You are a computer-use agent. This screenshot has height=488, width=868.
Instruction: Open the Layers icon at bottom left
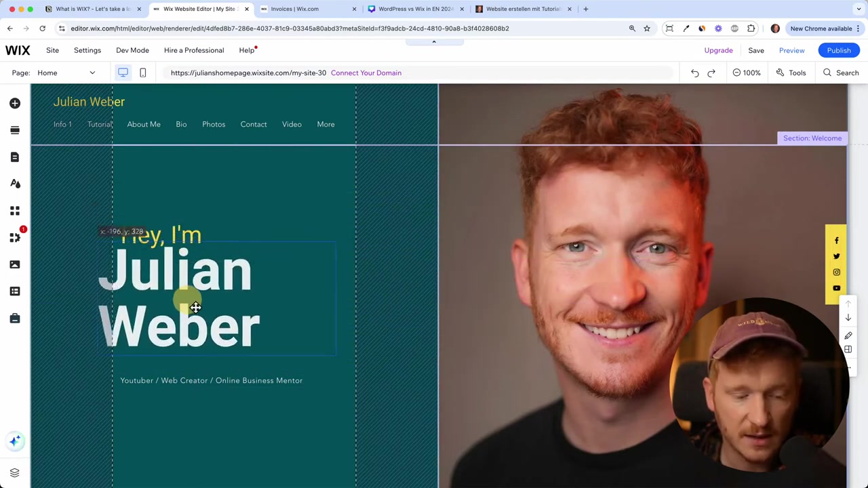pyautogui.click(x=15, y=472)
